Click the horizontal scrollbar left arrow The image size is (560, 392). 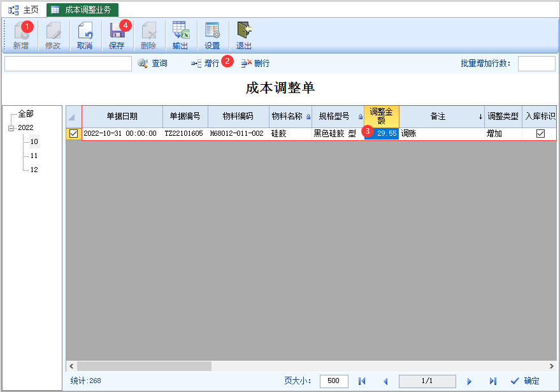[x=71, y=367]
